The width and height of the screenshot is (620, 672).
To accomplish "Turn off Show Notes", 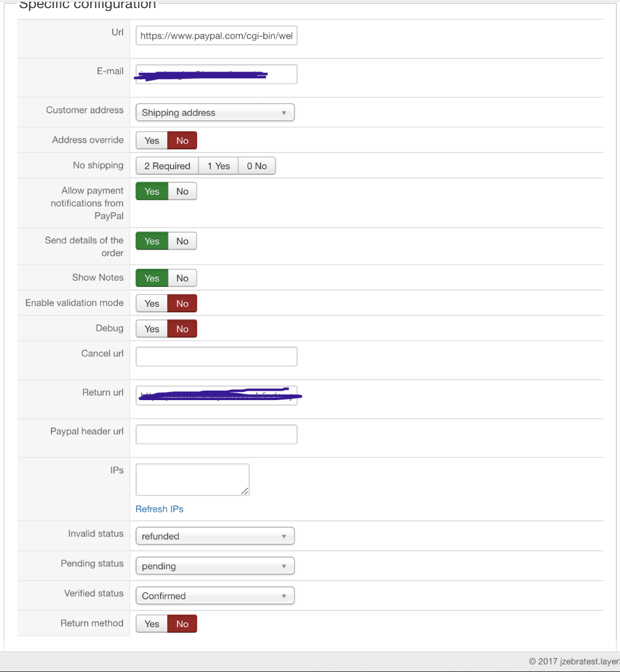I will coord(182,279).
